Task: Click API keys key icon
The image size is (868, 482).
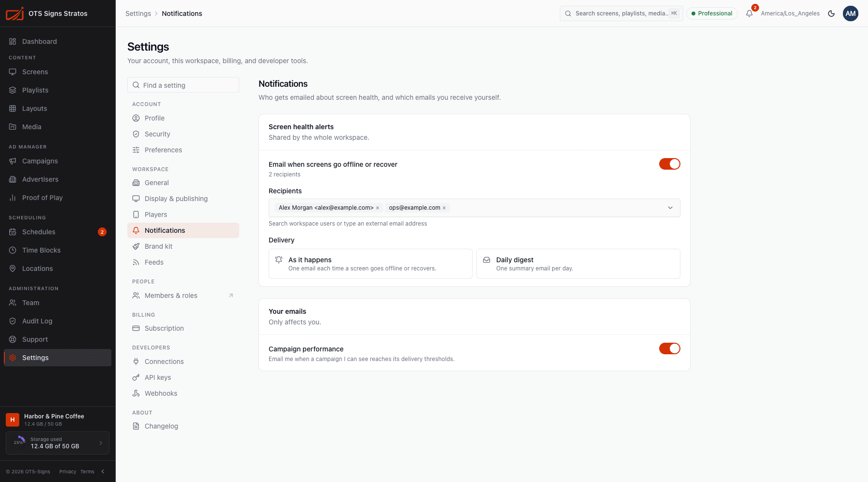Action: point(136,377)
